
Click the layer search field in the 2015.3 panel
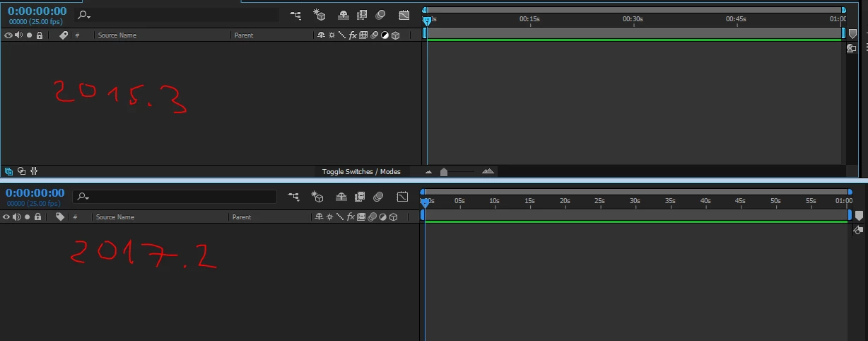177,15
